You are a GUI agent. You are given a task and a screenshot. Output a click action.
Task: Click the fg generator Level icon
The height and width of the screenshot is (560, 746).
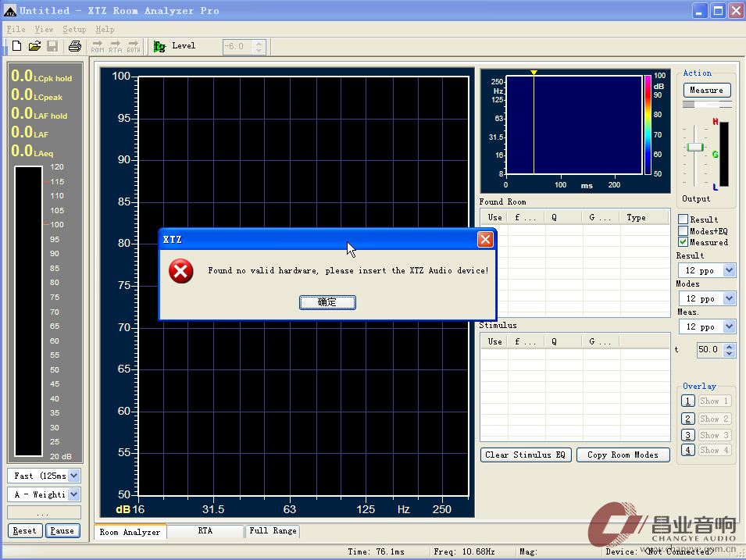coord(159,46)
